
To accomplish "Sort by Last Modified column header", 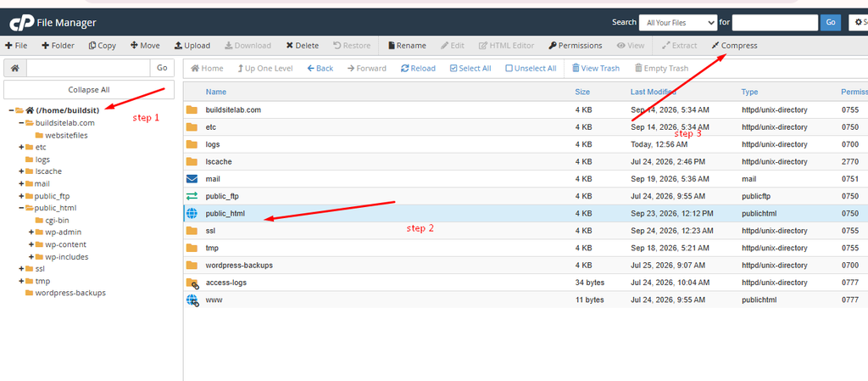I will point(654,92).
